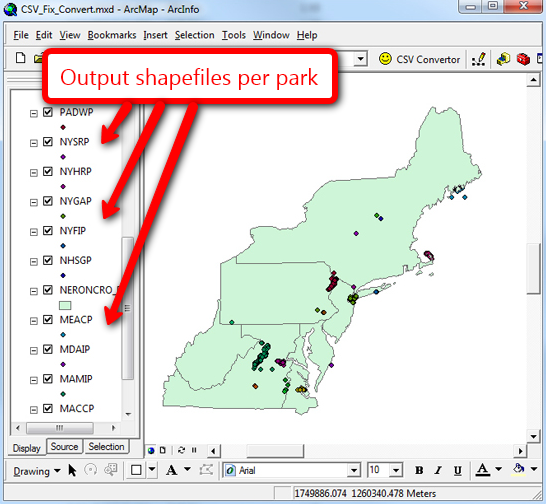The image size is (546, 504).
Task: Expand the font size dropdown
Action: 396,471
